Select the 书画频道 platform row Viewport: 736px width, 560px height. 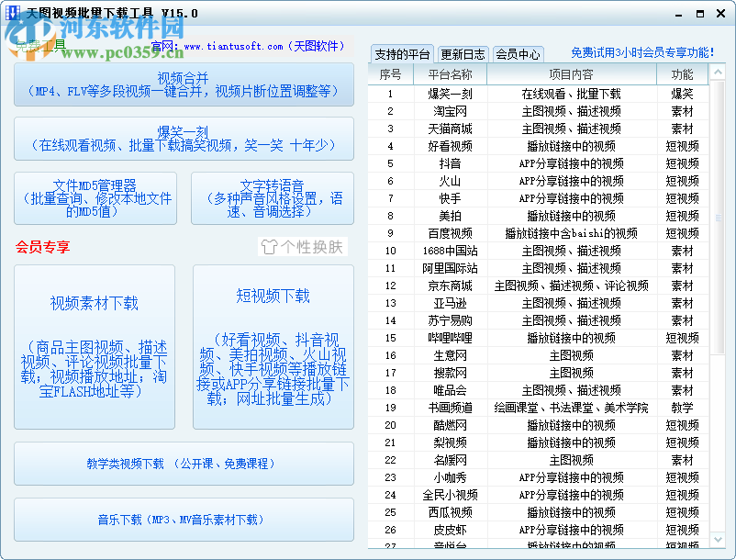point(539,408)
